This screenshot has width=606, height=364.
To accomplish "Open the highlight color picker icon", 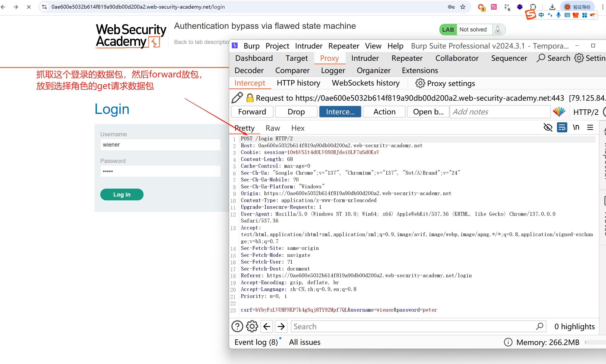I will (559, 112).
